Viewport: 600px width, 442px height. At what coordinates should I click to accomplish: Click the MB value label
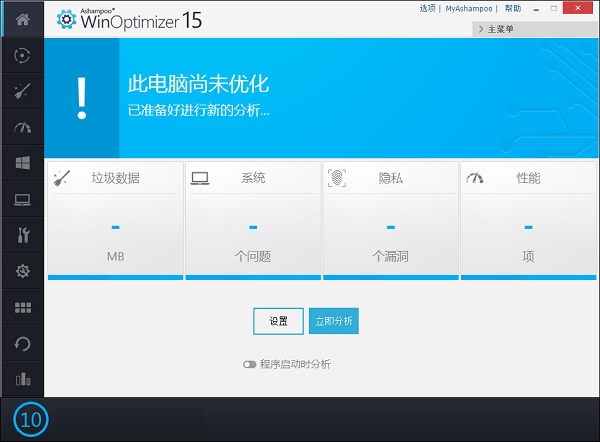(116, 256)
